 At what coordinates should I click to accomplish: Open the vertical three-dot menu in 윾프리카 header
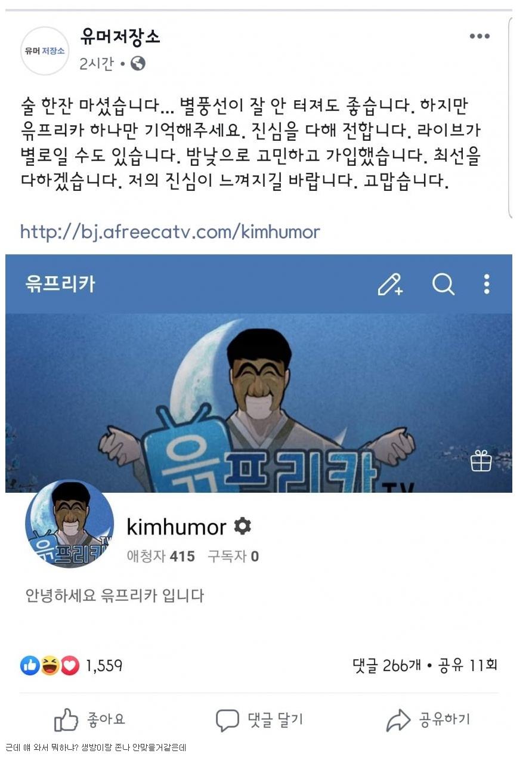point(487,284)
